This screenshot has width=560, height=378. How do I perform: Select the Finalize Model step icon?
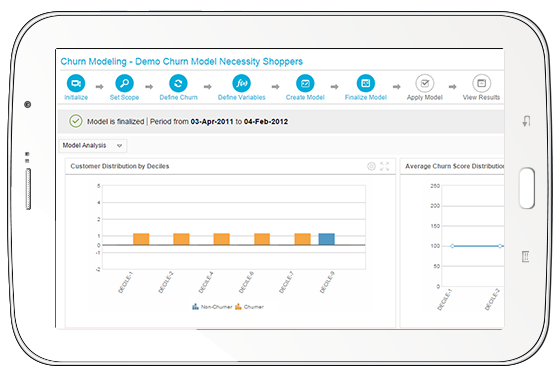point(366,83)
